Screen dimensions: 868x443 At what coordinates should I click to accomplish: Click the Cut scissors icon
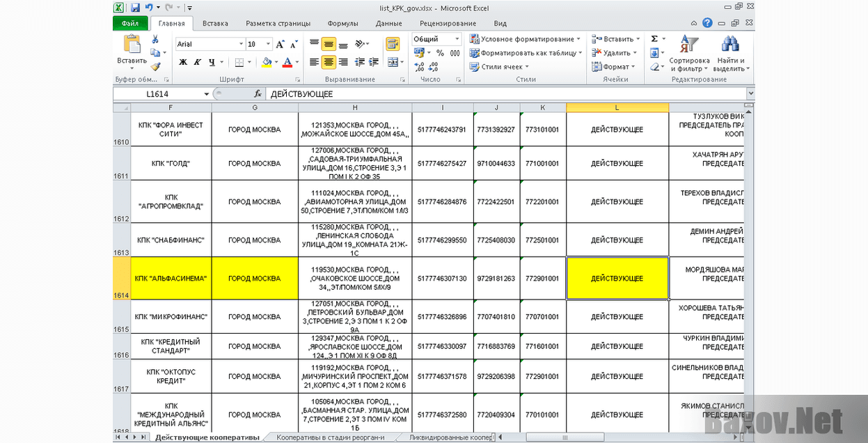[x=155, y=39]
